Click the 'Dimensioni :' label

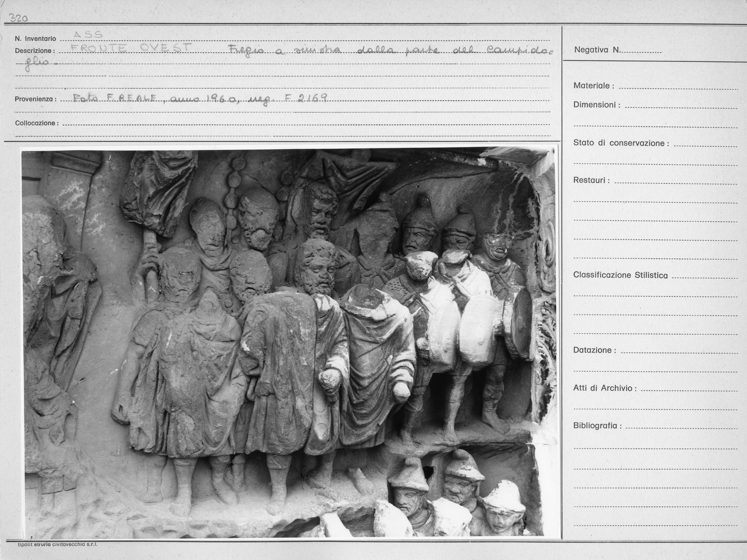click(597, 105)
